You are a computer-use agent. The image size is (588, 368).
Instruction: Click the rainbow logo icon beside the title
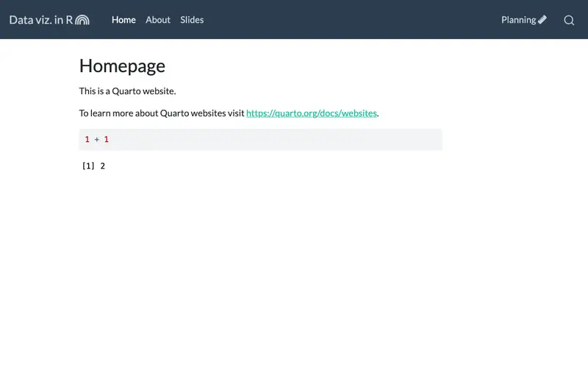pos(82,20)
